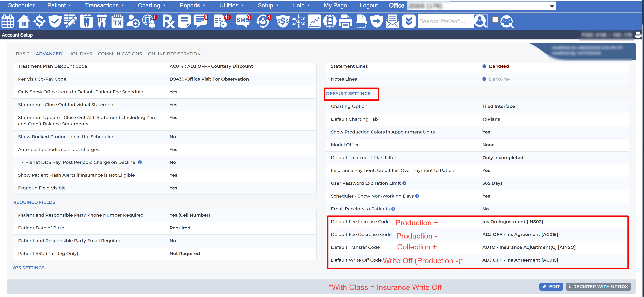The width and height of the screenshot is (644, 297).
Task: Open chat messages icon with badge 8
Action: [201, 21]
